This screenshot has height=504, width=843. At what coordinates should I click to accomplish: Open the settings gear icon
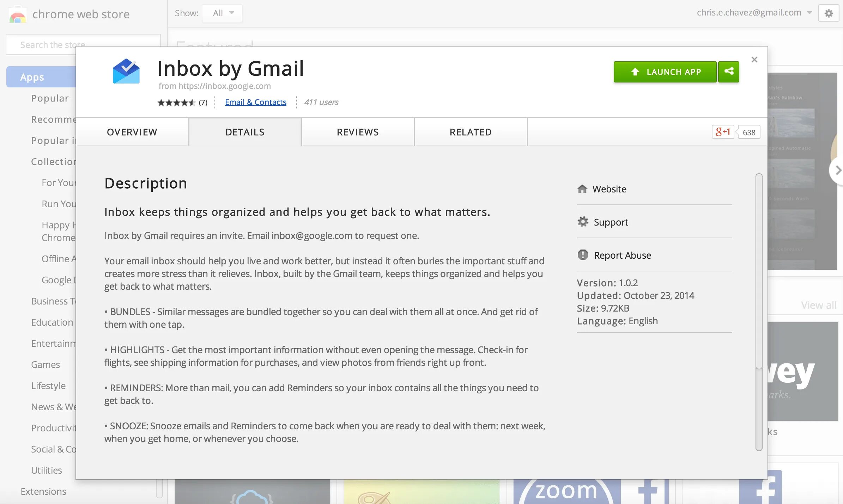(829, 13)
